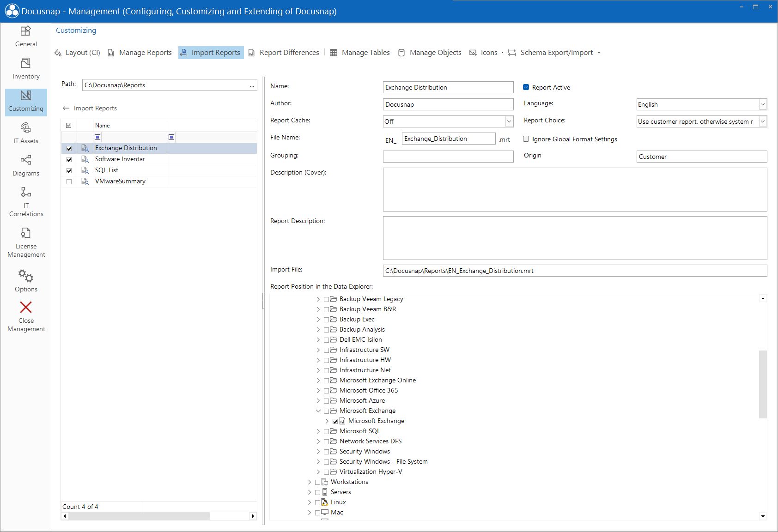The image size is (778, 532).
Task: Click the VMwareSummary report icon
Action: 85,181
